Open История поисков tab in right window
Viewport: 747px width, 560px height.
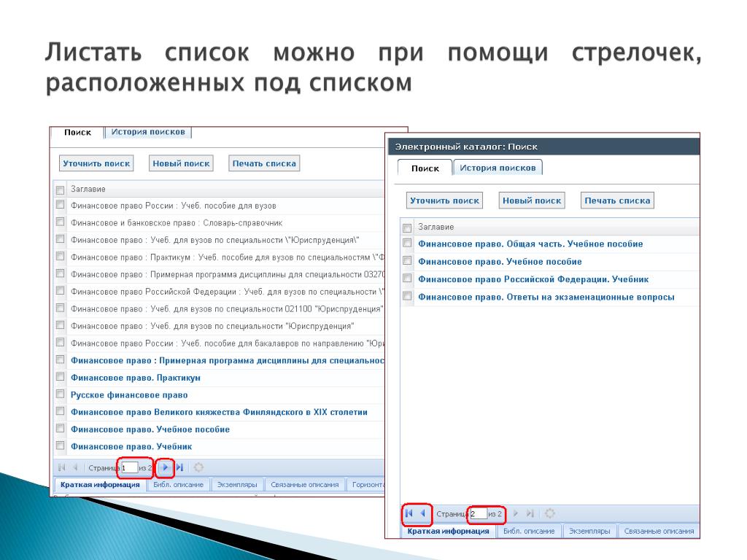[498, 168]
